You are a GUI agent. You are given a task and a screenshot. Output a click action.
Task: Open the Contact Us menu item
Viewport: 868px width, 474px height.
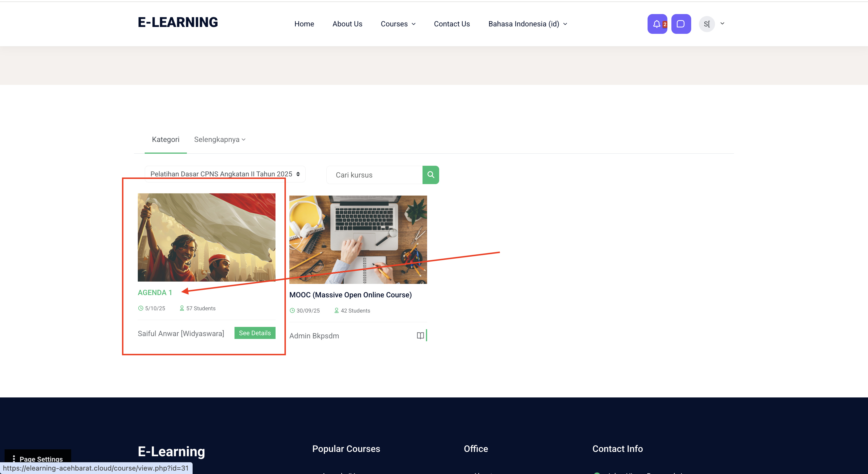pos(452,24)
